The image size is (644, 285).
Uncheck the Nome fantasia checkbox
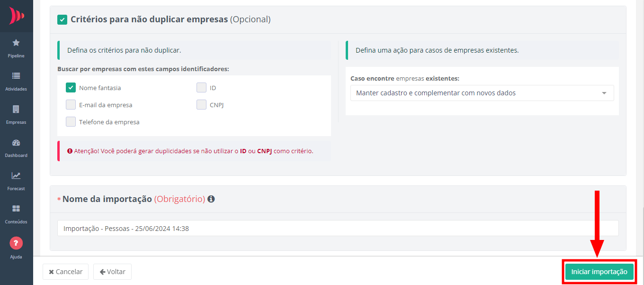point(71,88)
